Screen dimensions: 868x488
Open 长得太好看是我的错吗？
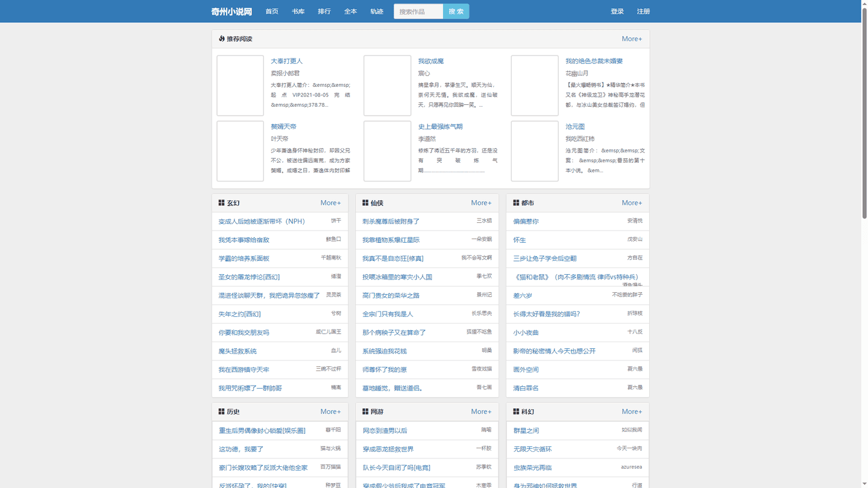click(547, 314)
